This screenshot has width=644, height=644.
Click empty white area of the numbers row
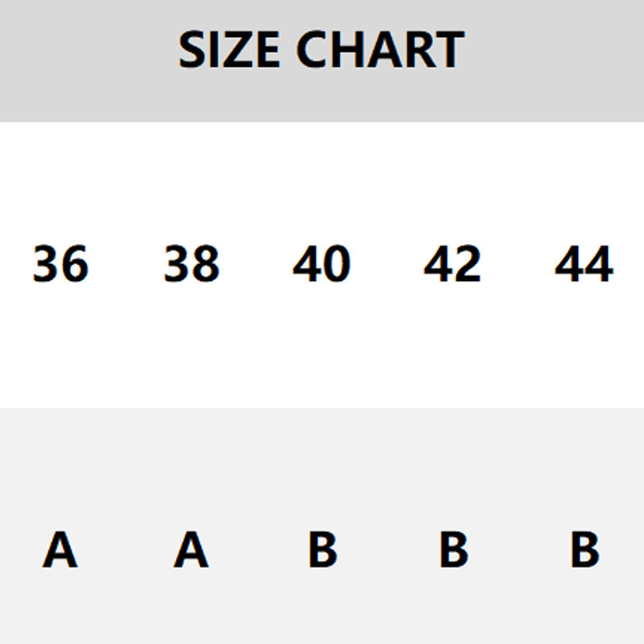322,177
